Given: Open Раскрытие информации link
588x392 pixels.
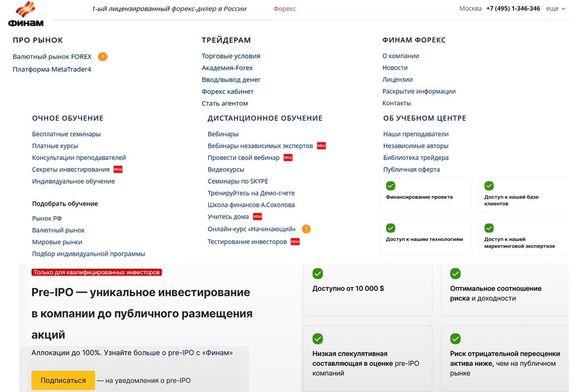Looking at the screenshot, I should coord(419,91).
